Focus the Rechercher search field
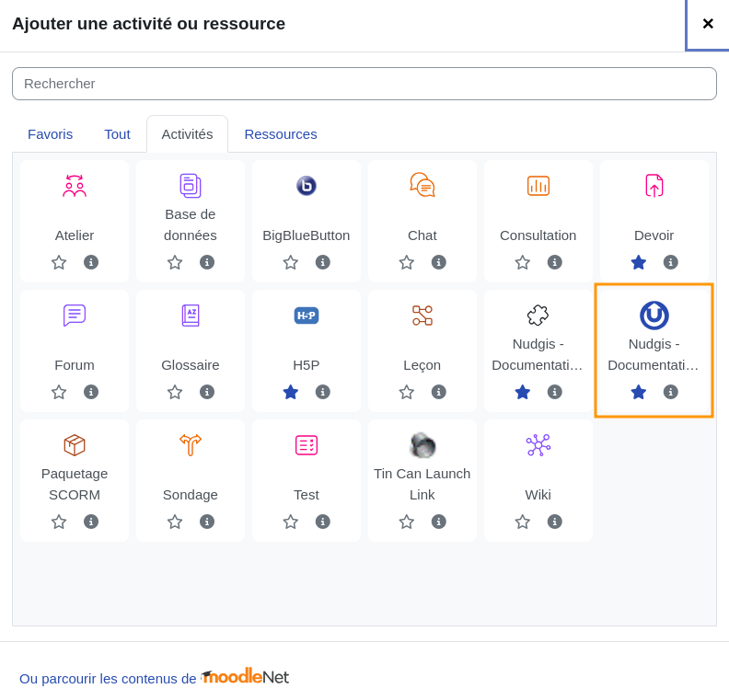 (364, 84)
